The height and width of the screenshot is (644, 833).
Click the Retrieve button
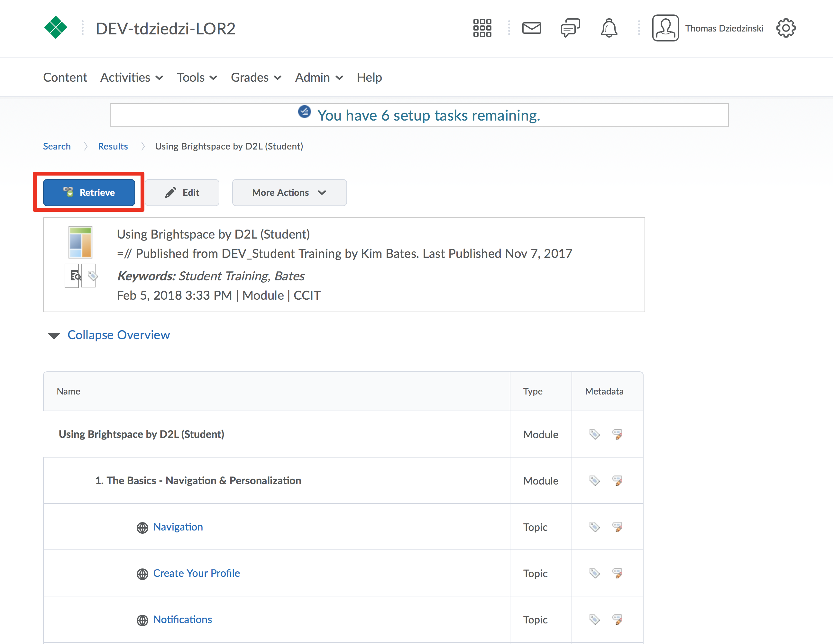click(x=89, y=193)
